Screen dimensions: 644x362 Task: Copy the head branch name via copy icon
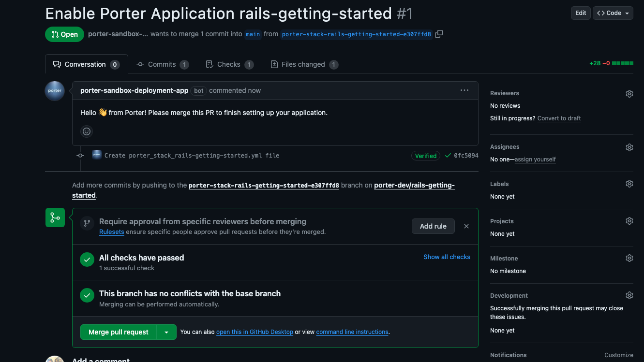(439, 34)
